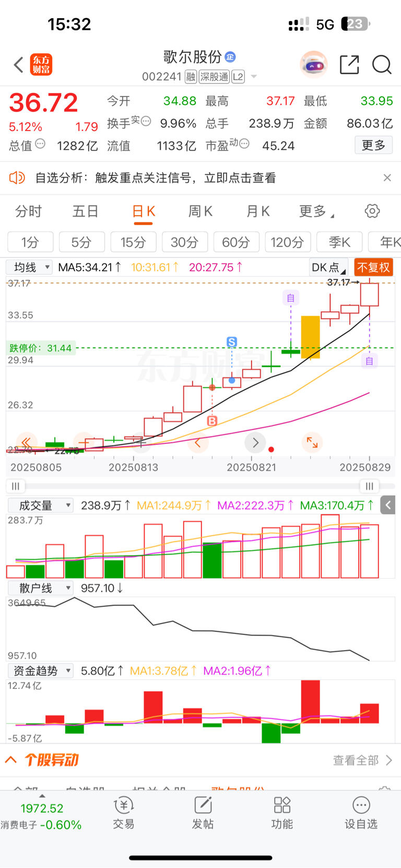The height and width of the screenshot is (868, 401).
Task: Select the 120分 period button
Action: coord(288,242)
